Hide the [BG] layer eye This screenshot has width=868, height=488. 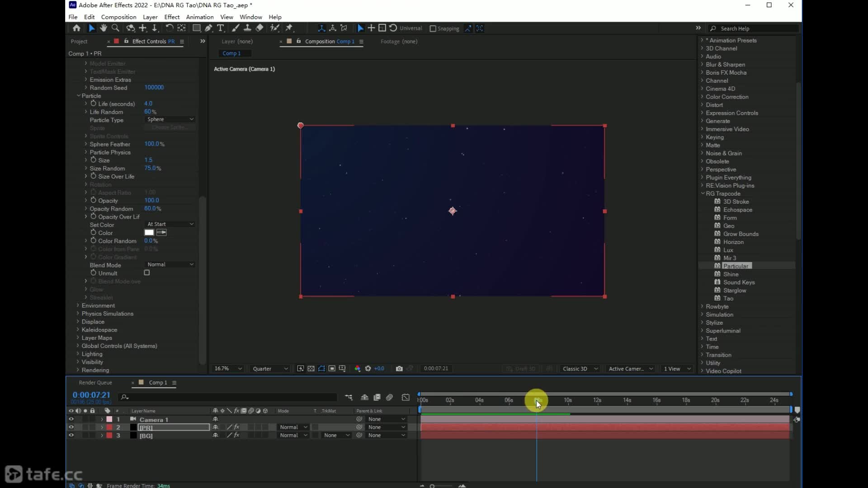pyautogui.click(x=71, y=436)
